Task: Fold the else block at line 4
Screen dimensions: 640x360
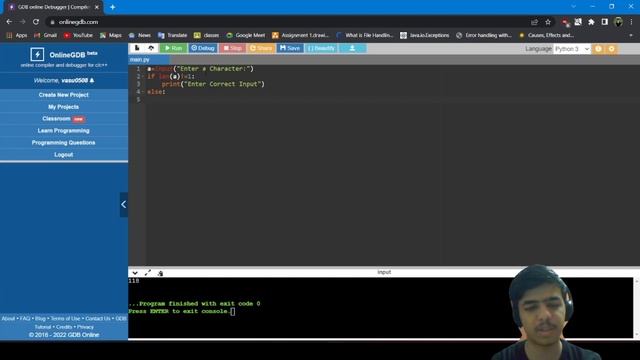Action: pos(143,92)
